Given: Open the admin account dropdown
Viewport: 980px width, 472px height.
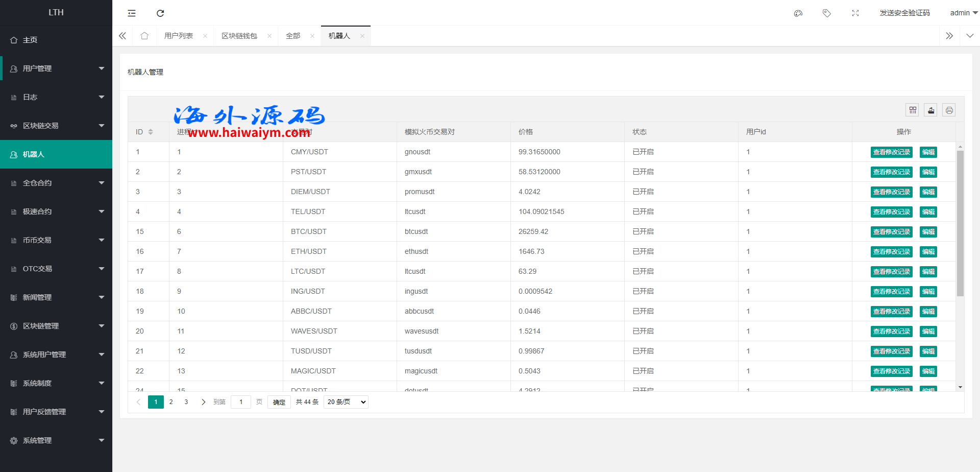Looking at the screenshot, I should click(963, 13).
